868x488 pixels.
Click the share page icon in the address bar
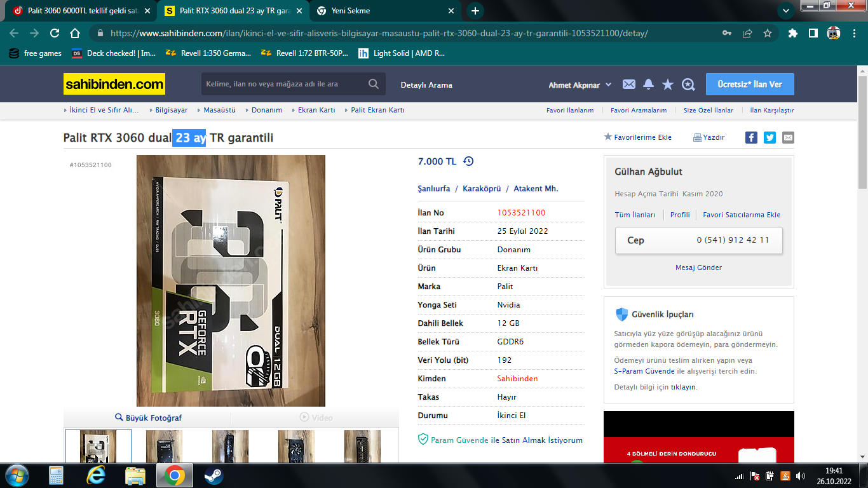[x=747, y=33]
